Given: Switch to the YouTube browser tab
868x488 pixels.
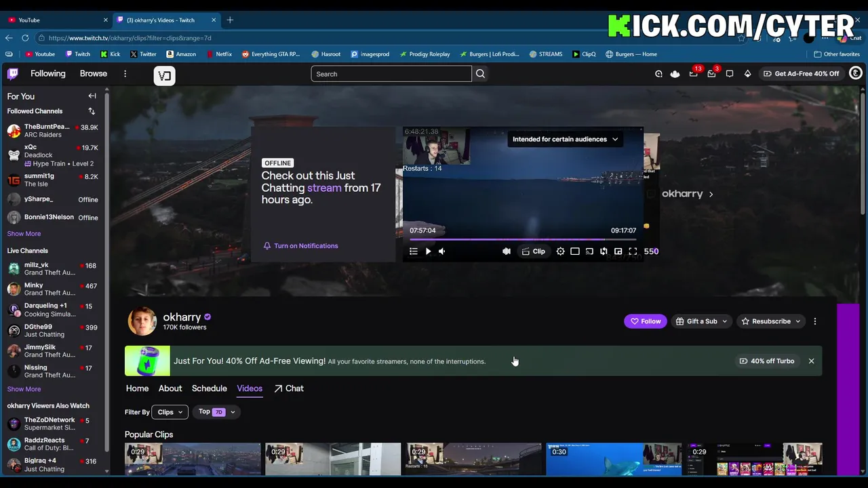Looking at the screenshot, I should (58, 20).
